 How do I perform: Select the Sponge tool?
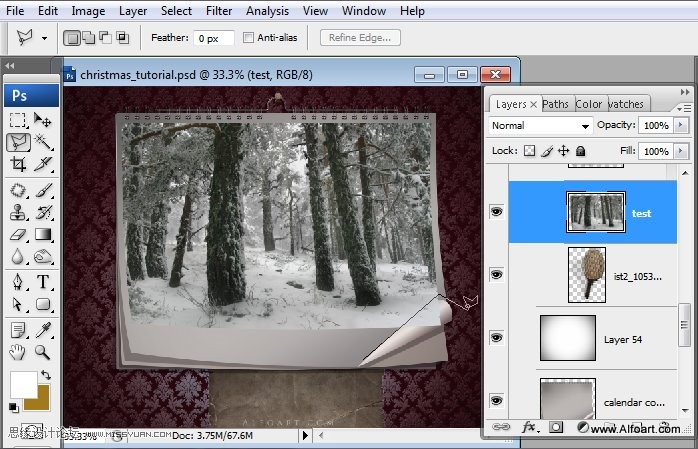tap(43, 256)
